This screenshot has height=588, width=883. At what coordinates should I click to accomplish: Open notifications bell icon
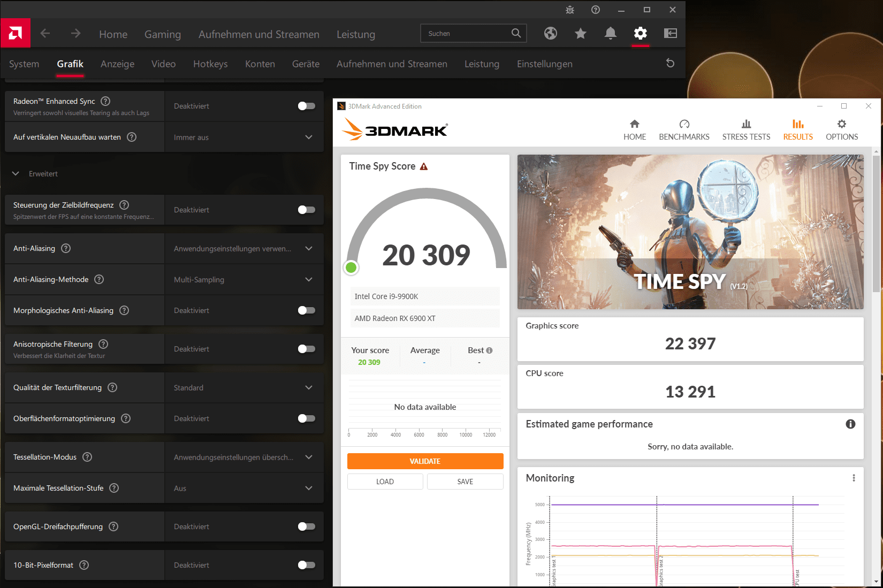point(611,33)
